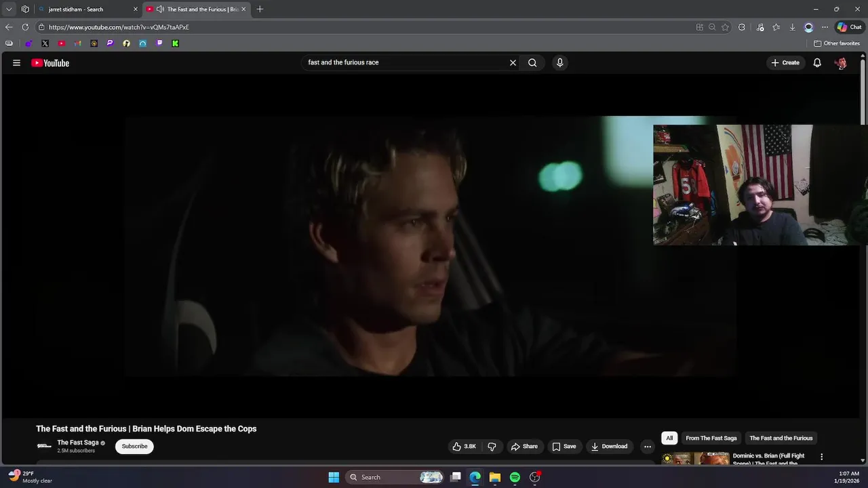Open the browser Extensions puzzle icon
Viewport: 868px width, 488px height.
[x=742, y=27]
